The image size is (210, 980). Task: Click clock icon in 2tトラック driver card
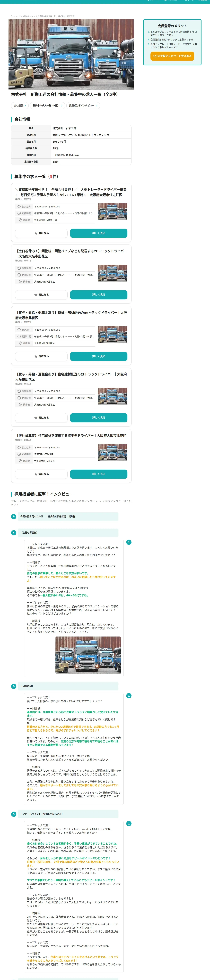tap(19, 398)
